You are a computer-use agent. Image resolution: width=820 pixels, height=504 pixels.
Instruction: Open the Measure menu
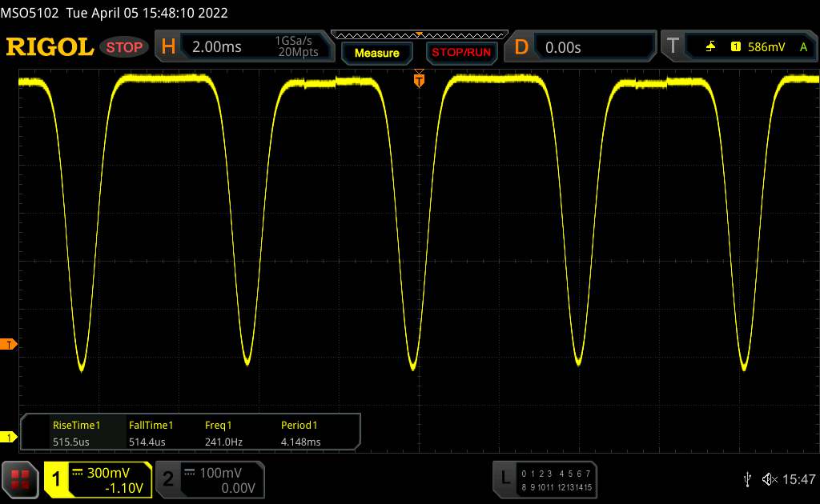[x=376, y=53]
